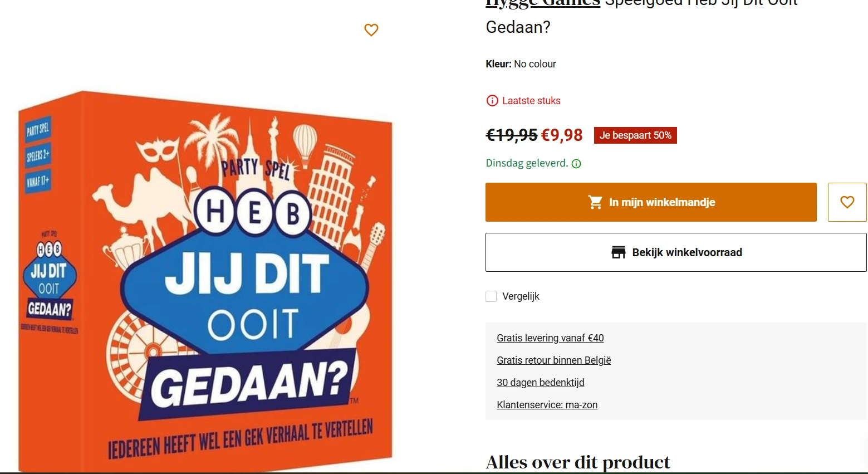This screenshot has width=868, height=474.
Task: Tick the Vergelijk checkbox
Action: [491, 296]
